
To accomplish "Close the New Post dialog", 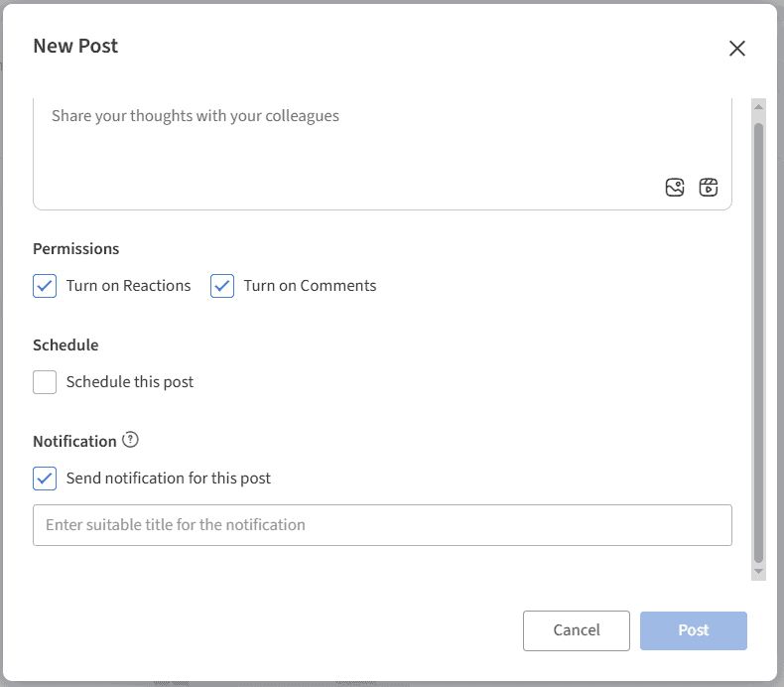I will click(736, 49).
